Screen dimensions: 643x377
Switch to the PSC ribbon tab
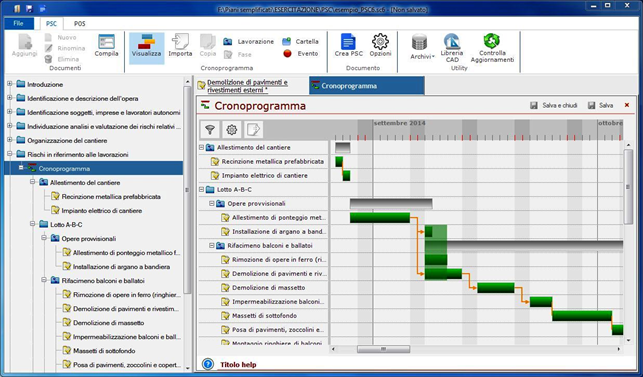point(51,24)
